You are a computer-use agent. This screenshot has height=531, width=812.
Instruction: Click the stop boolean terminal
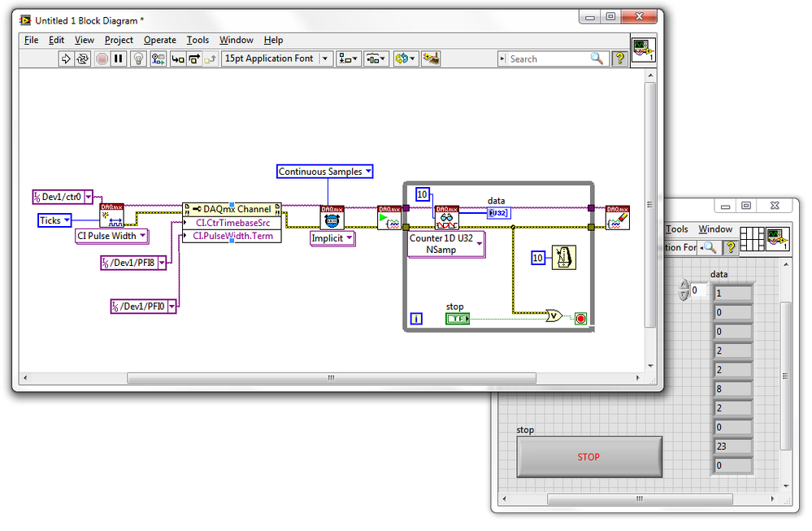458,319
